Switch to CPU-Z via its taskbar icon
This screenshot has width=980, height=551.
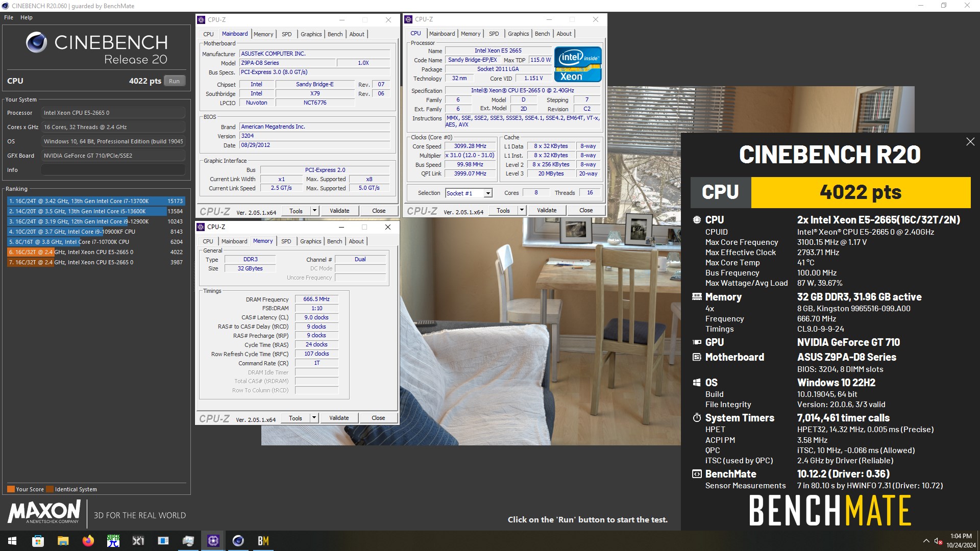click(x=213, y=541)
